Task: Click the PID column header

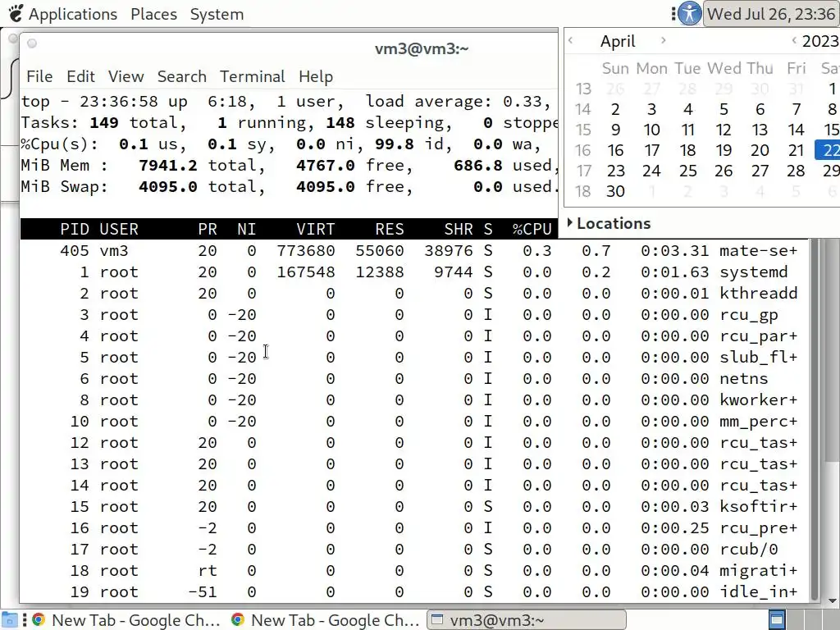Action: (75, 230)
